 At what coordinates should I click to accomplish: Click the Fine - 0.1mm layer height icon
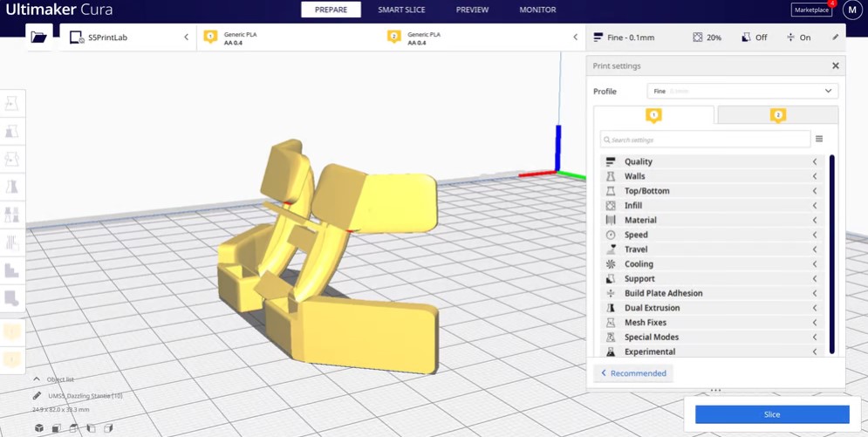coord(598,37)
